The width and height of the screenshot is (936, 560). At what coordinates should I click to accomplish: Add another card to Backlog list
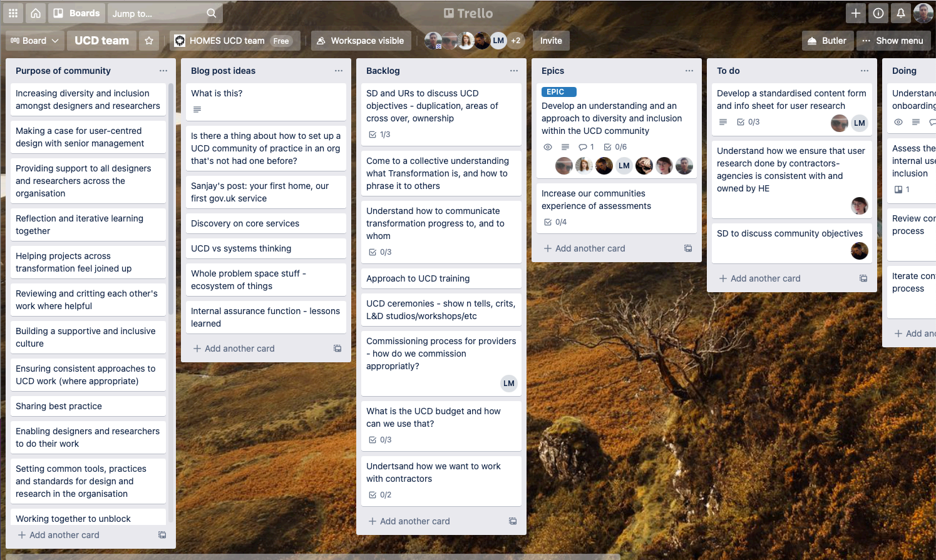click(x=409, y=521)
